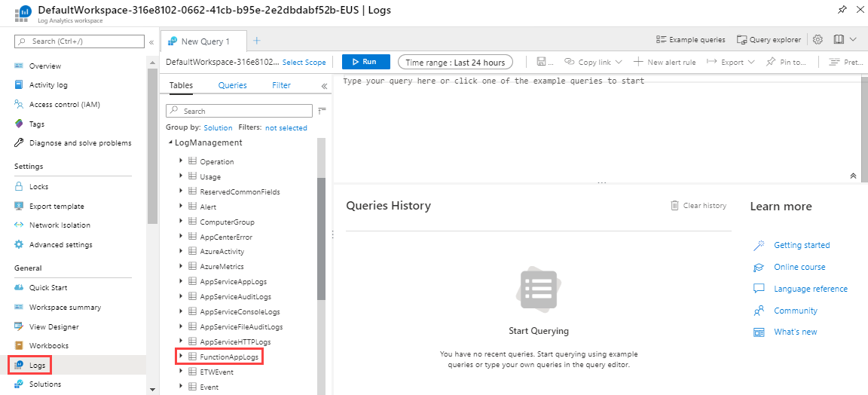Open Solutions from sidebar
This screenshot has width=868, height=395.
click(45, 384)
